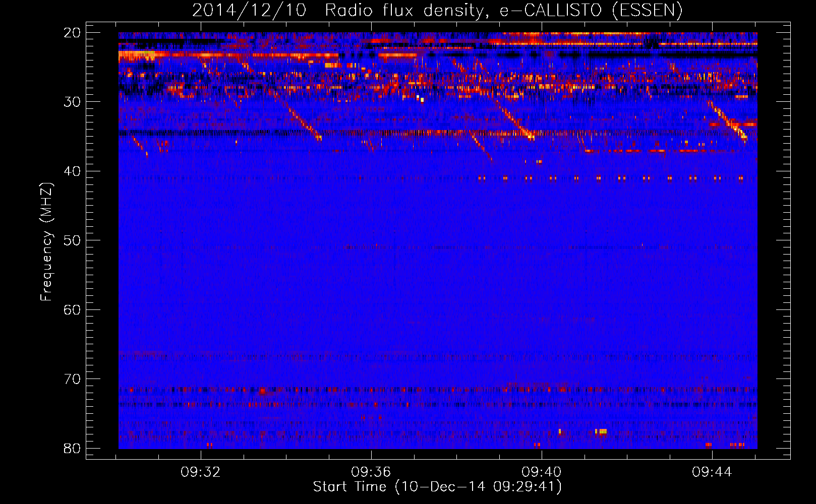Screen dimensions: 816x504
Task: Click the 40 MHz frequency tick label
Action: tap(73, 171)
